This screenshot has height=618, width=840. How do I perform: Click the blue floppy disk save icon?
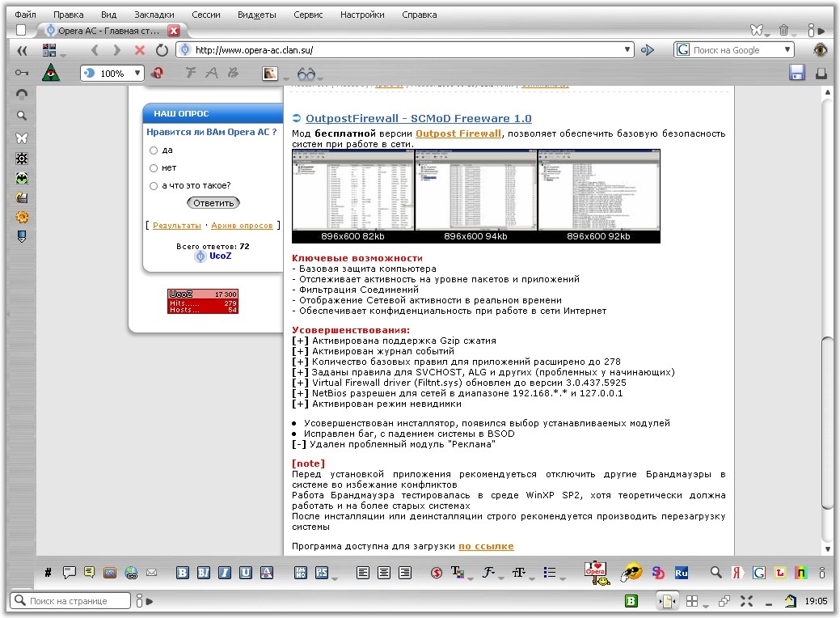797,73
